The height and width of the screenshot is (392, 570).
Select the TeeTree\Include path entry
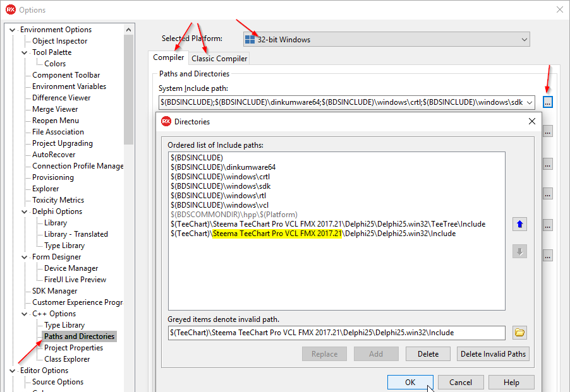pyautogui.click(x=328, y=224)
